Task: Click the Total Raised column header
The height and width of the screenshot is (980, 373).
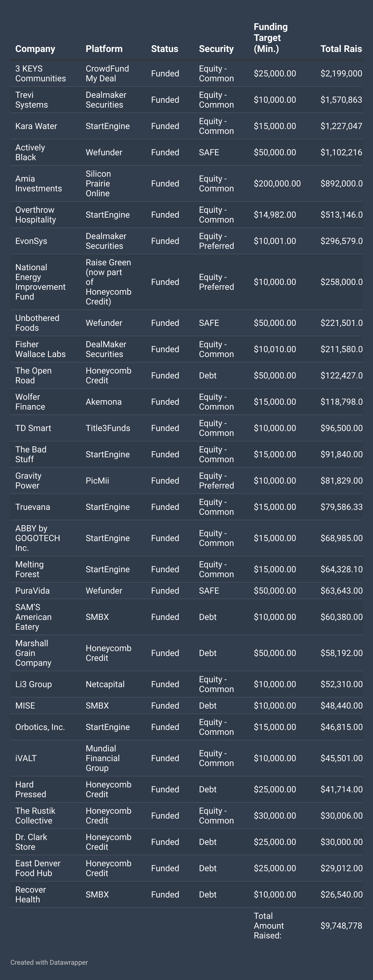Action: [x=341, y=49]
